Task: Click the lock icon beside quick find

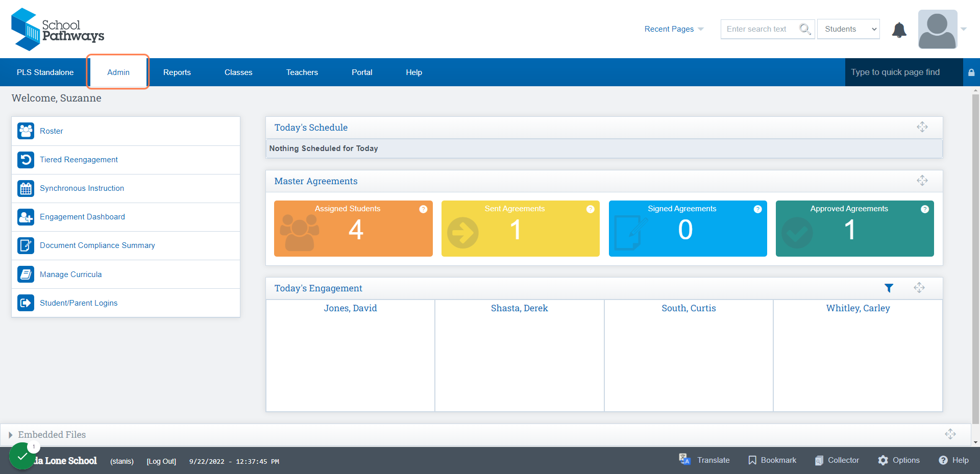Action: (971, 72)
